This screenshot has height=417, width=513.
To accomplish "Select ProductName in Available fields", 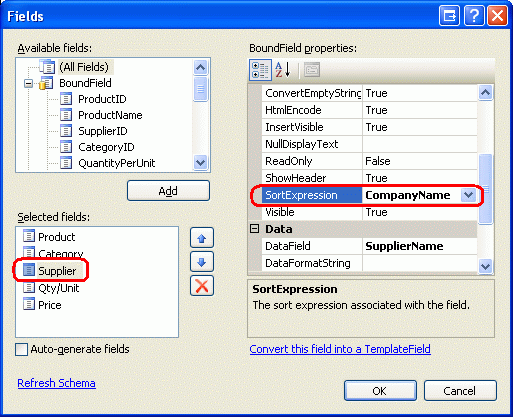I will click(110, 115).
